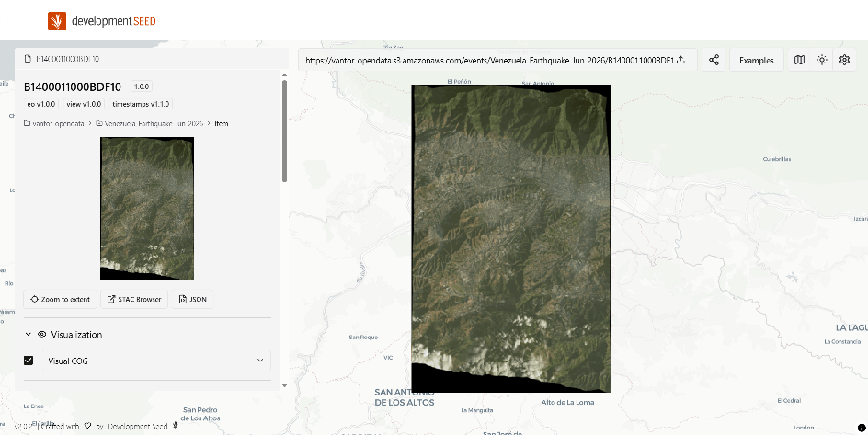This screenshot has width=868, height=435.
Task: Uncheck the Visual COG checkbox
Action: [x=29, y=361]
